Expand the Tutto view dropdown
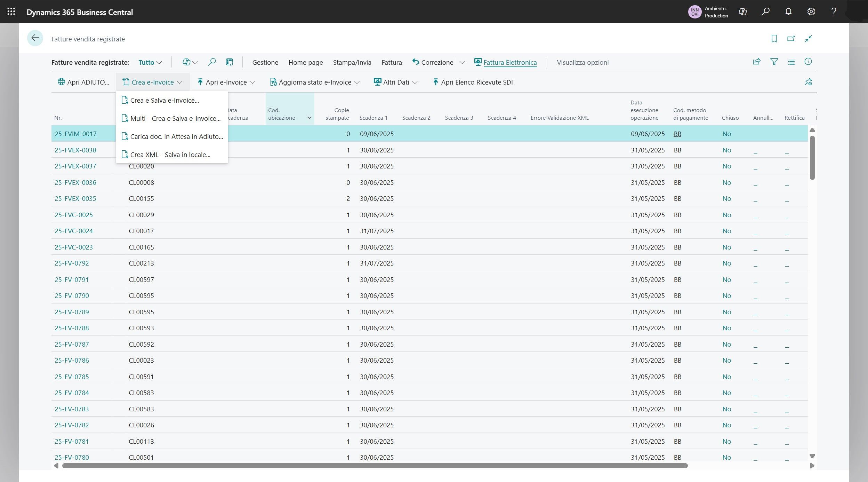 [x=150, y=62]
